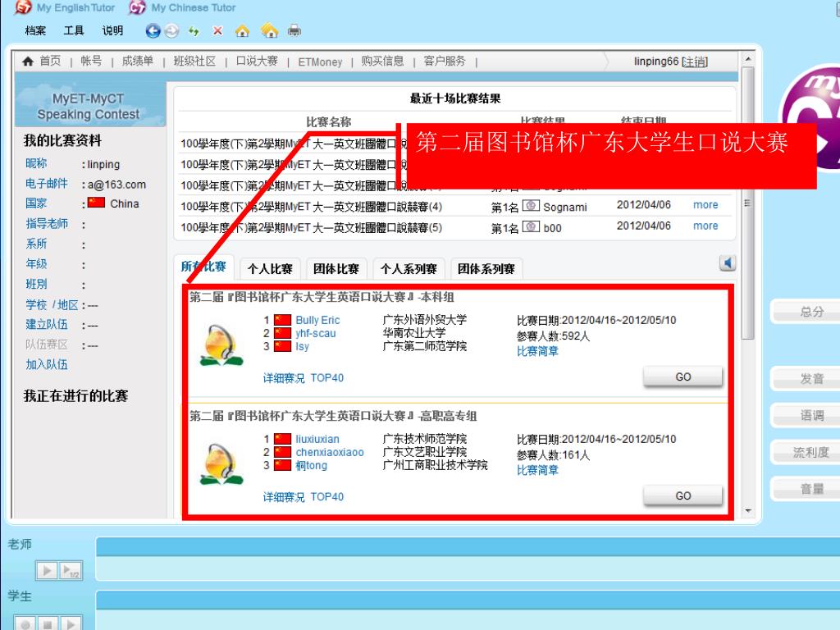Open the 档案 menu
This screenshot has height=630, width=840.
click(35, 30)
